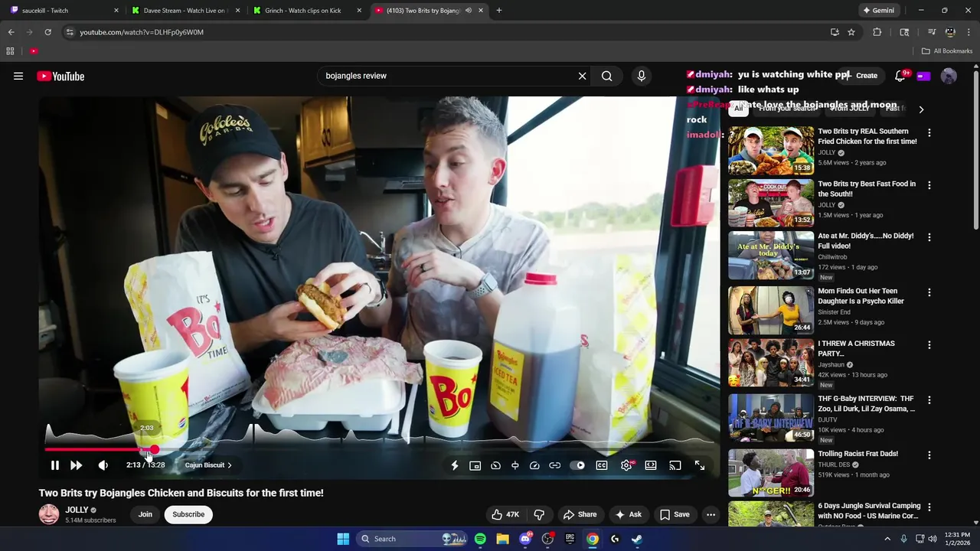
Task: Open Windows Start menu
Action: pyautogui.click(x=343, y=539)
